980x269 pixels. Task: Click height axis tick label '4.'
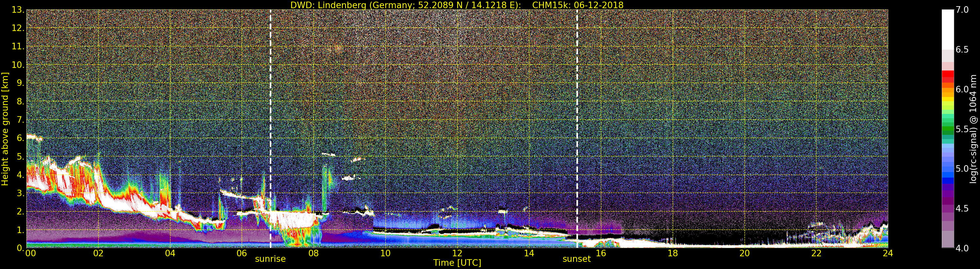click(x=21, y=175)
